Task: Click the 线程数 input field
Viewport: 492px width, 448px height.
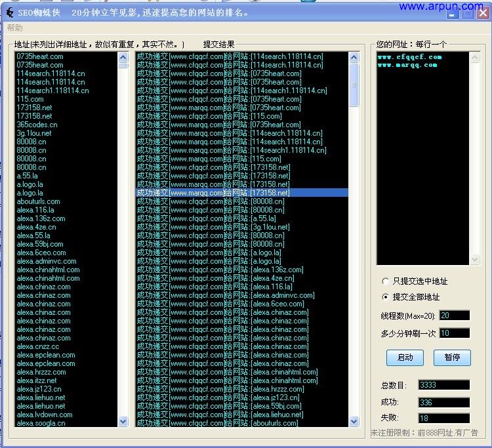Action: [x=455, y=316]
